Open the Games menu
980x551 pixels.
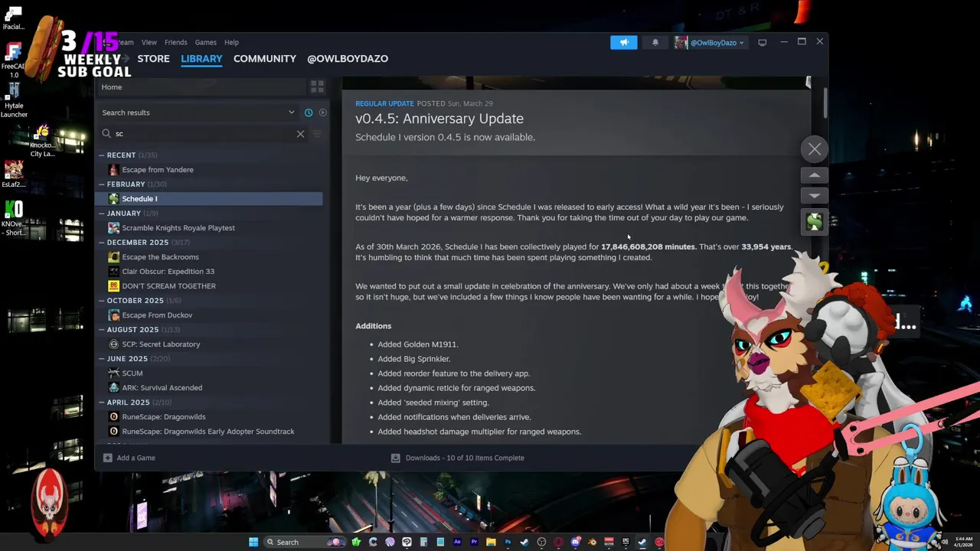point(205,43)
